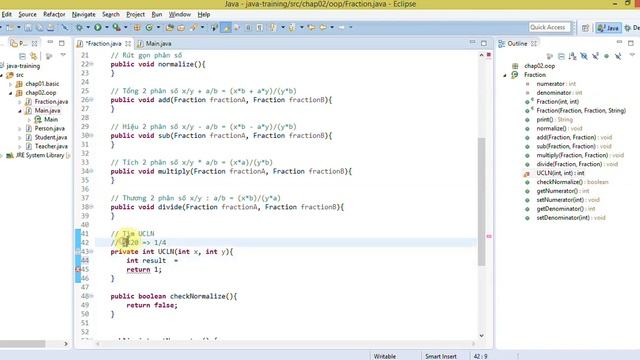Select the Fraction.java editor tab

104,43
